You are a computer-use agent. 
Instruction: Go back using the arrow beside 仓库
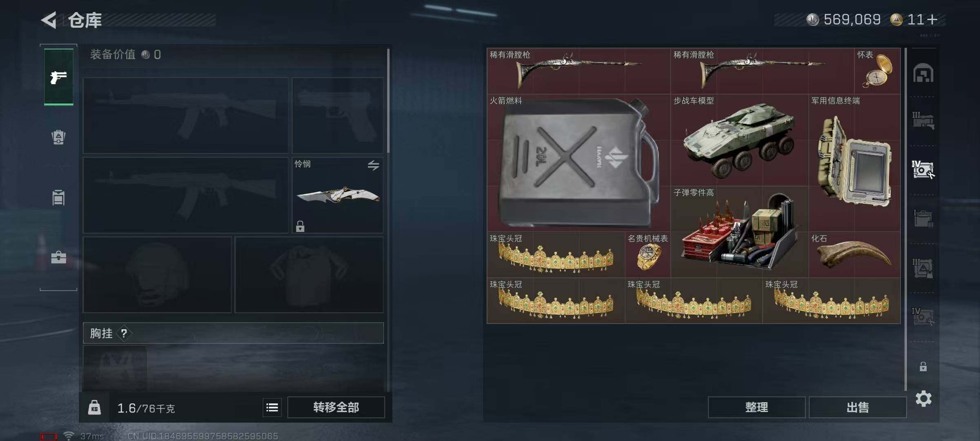[49, 20]
